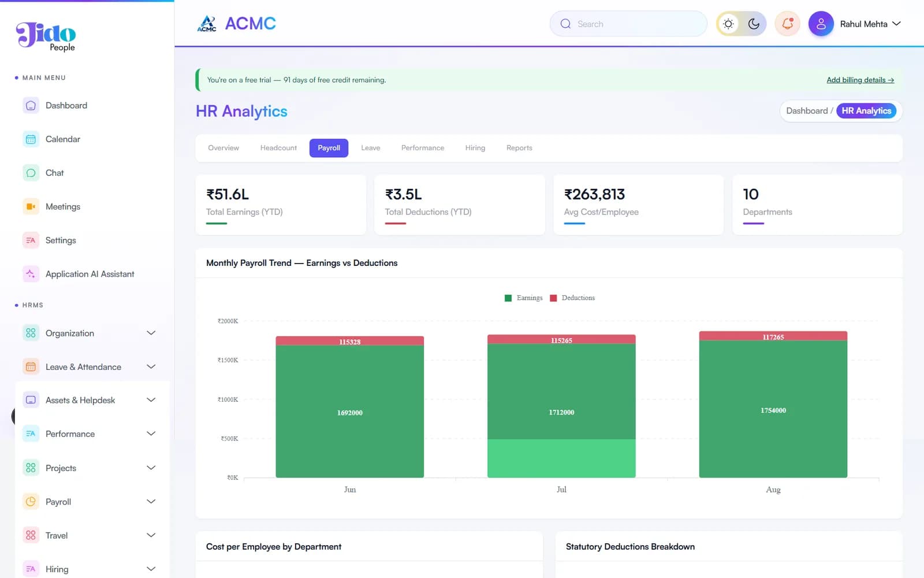
Task: Open the Chat sidebar icon
Action: coord(31,173)
